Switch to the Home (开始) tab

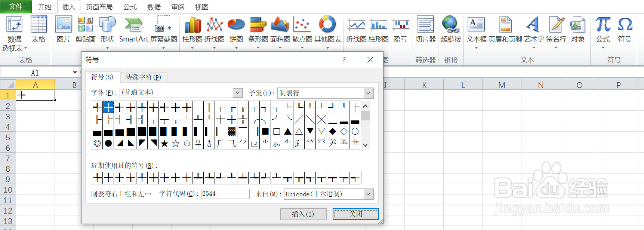(x=44, y=7)
